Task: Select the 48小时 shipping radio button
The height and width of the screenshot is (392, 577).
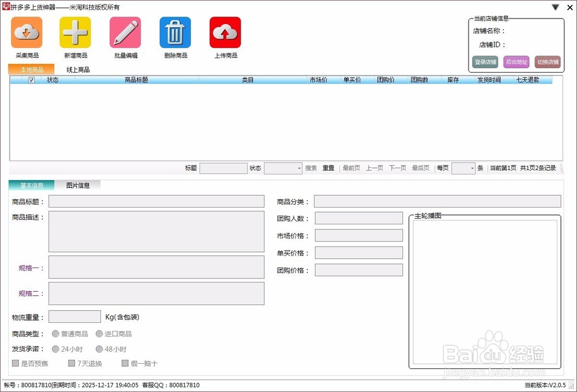Action: (99, 349)
